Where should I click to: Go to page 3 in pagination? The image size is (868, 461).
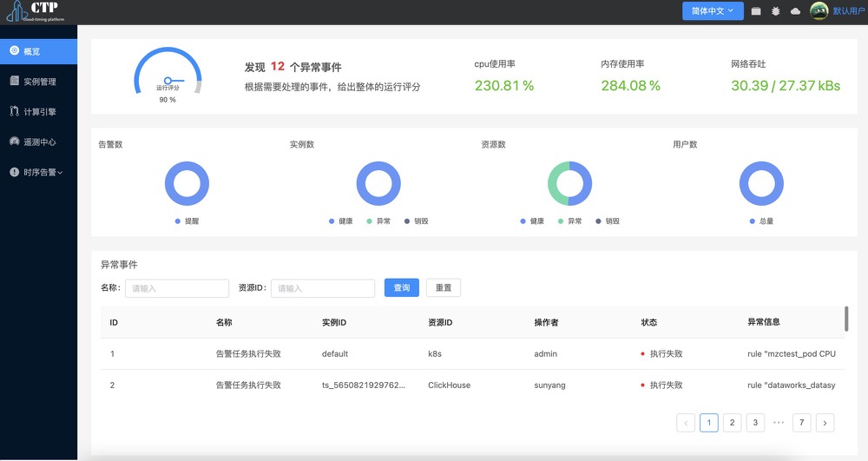pos(755,423)
